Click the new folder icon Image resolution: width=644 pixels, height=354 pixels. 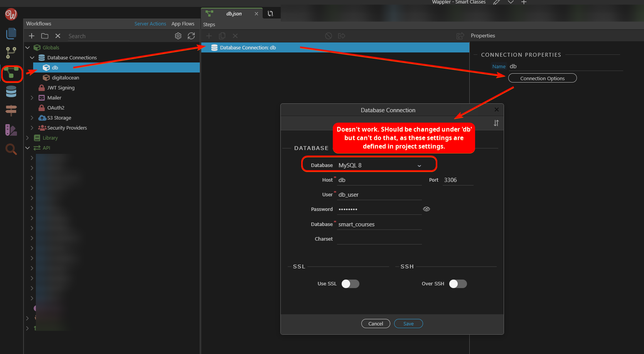pyautogui.click(x=45, y=36)
